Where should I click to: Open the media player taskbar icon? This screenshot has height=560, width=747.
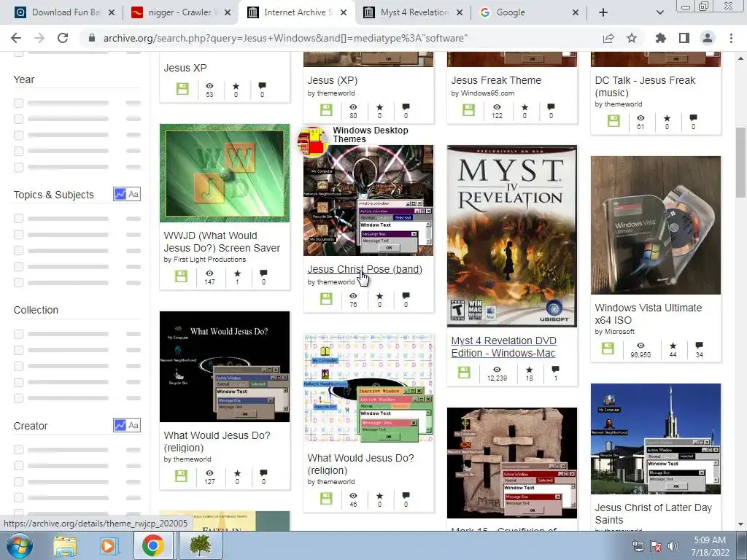[108, 546]
